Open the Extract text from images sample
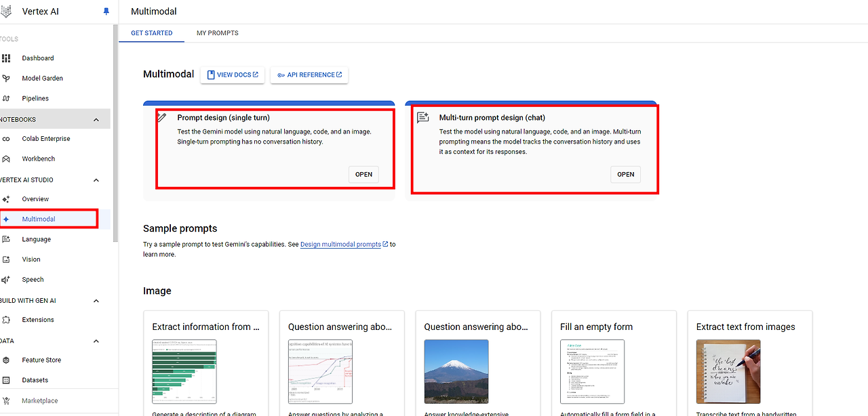This screenshot has width=868, height=416. click(749, 363)
